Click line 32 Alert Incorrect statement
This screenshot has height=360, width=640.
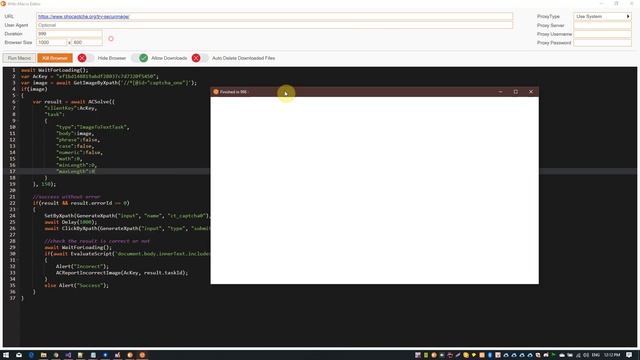82,266
